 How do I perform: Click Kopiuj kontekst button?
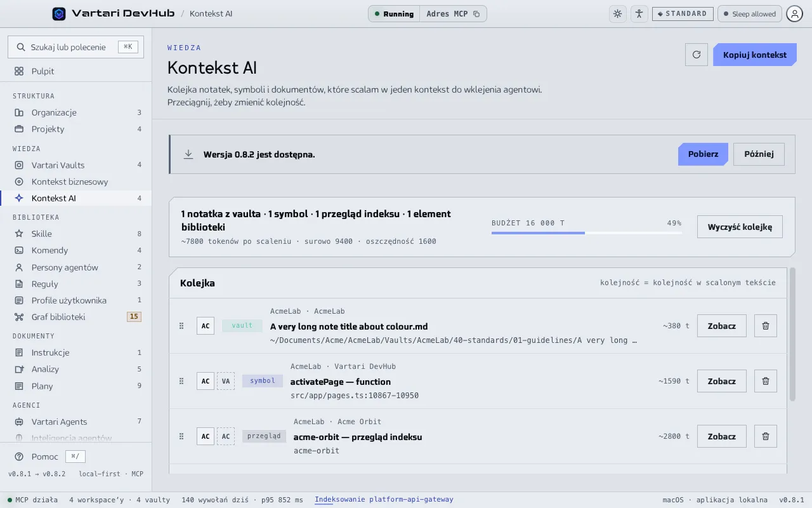[x=754, y=55]
